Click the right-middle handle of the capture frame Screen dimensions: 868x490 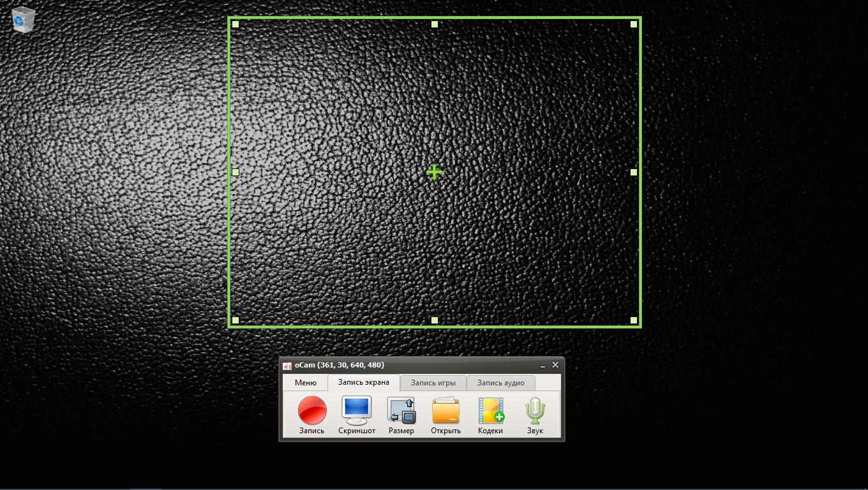coord(634,172)
